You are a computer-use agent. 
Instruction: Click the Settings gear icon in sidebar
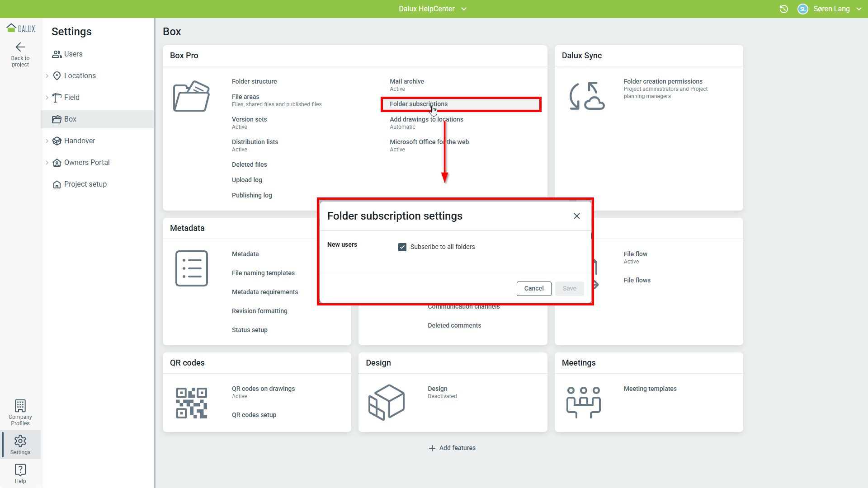[20, 441]
